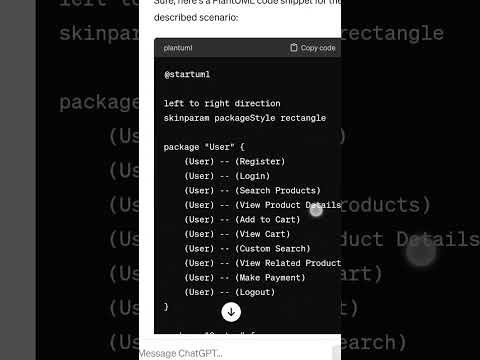Click the 'described scenario:' response text
480x360 pixels.
tap(196, 17)
